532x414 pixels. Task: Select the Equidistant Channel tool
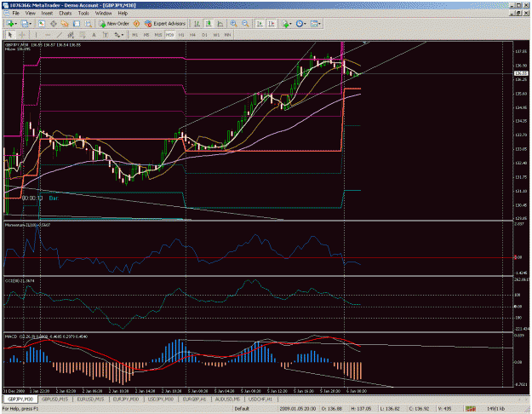pyautogui.click(x=71, y=35)
